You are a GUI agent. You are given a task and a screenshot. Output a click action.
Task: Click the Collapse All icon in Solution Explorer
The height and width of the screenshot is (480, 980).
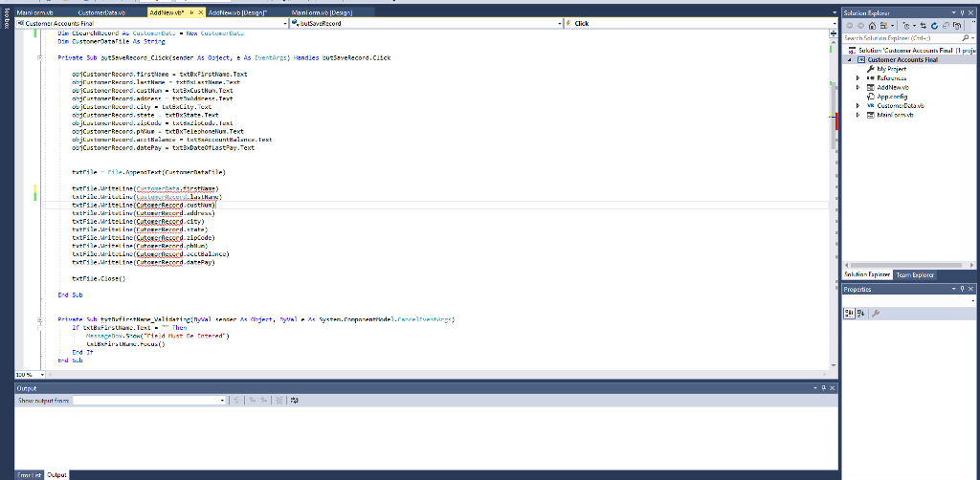tap(946, 26)
